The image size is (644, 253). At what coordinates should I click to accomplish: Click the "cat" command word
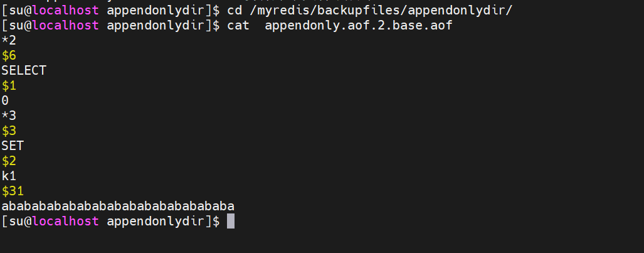[x=238, y=25]
